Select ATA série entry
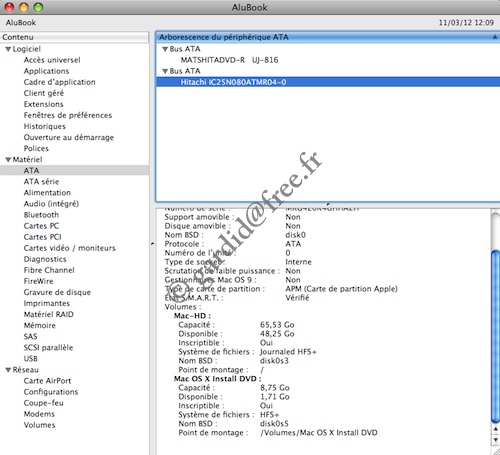Viewport: 500px width, 455px height. click(x=41, y=182)
